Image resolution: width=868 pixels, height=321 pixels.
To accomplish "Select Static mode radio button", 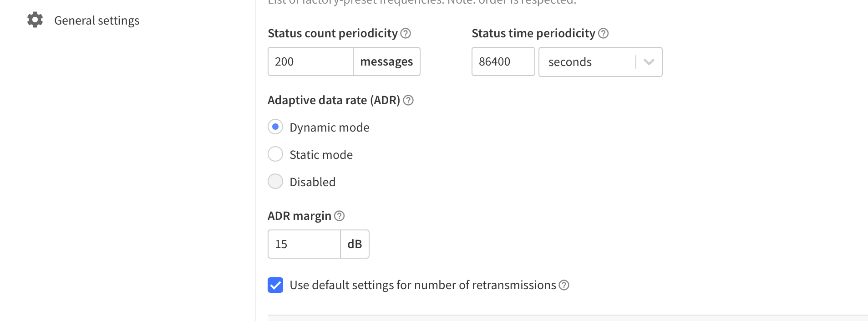I will [275, 154].
